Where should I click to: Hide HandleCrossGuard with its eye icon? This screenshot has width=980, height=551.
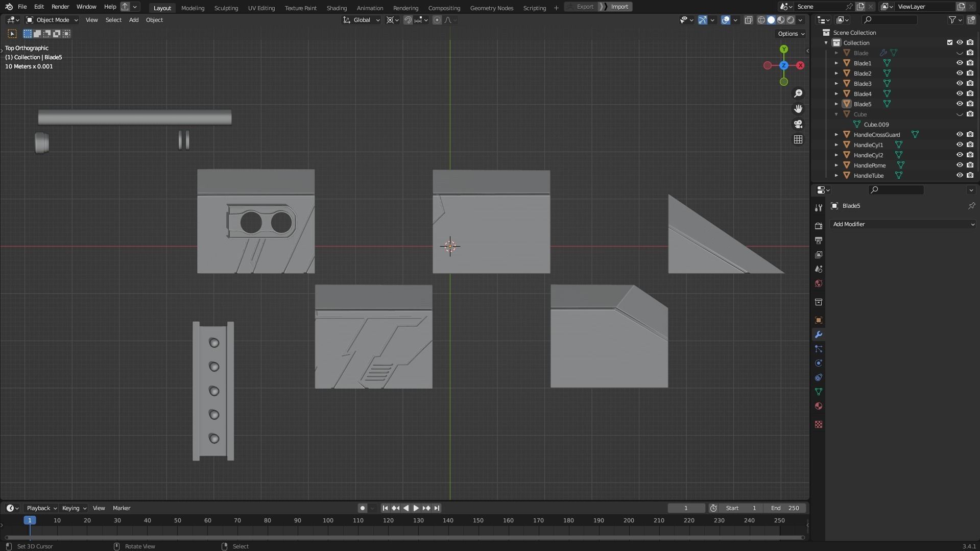coord(960,135)
